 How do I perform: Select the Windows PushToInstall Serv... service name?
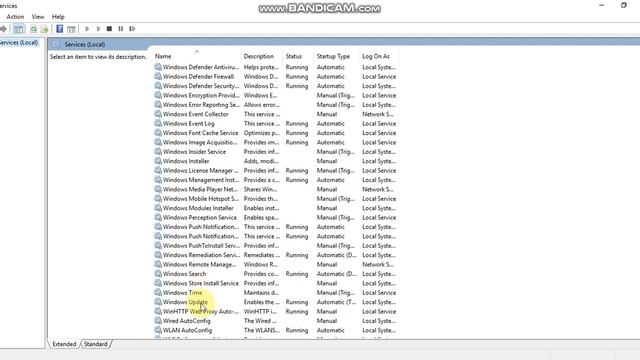click(x=201, y=245)
